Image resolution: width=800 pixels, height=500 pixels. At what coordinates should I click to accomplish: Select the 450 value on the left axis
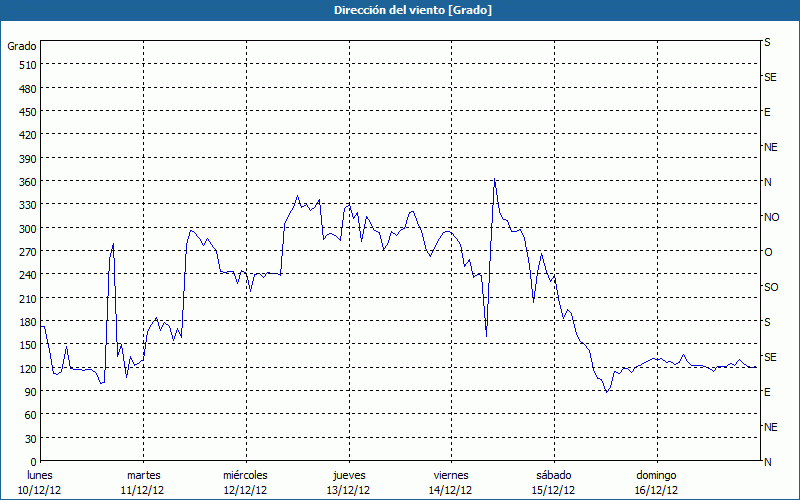pyautogui.click(x=26, y=112)
